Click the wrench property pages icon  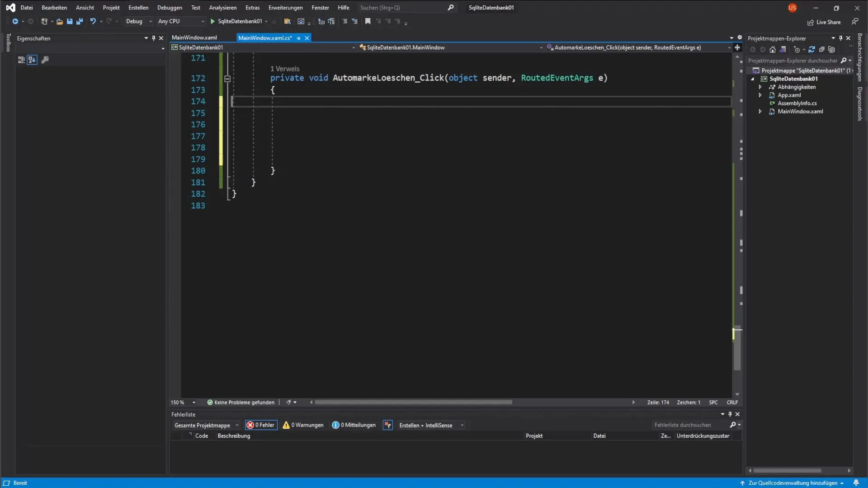(45, 60)
